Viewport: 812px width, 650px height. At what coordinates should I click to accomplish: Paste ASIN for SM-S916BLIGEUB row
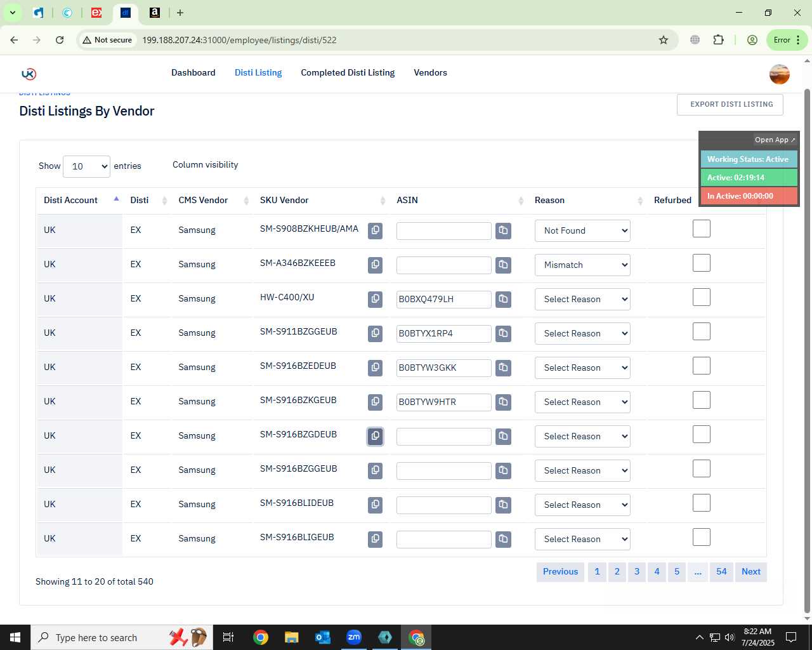click(504, 539)
